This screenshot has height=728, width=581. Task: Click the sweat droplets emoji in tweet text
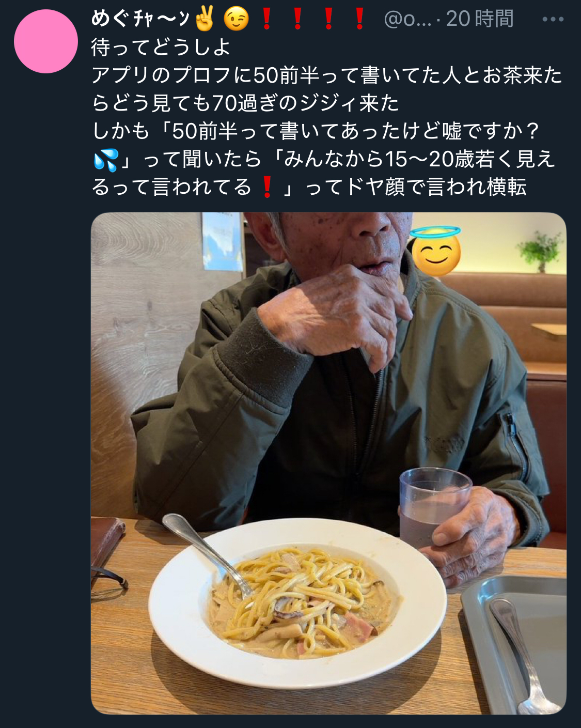pyautogui.click(x=106, y=159)
